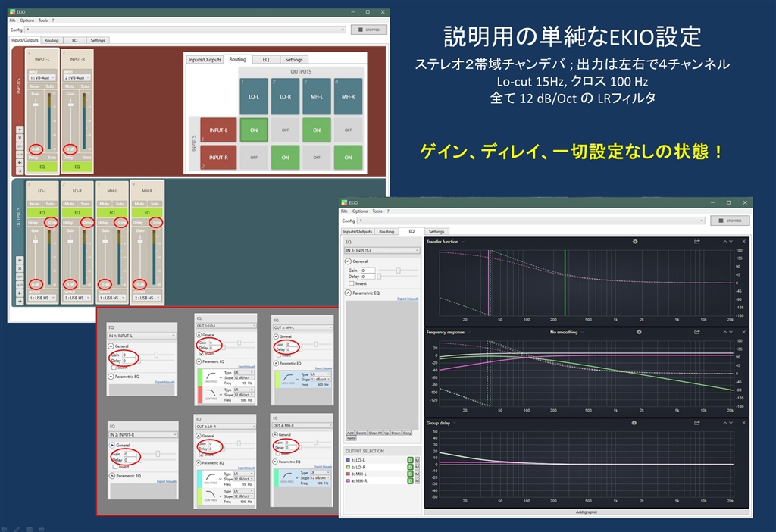Toggle M button for 1: LO-L output
Image resolution: width=776 pixels, height=532 pixels.
click(x=418, y=460)
